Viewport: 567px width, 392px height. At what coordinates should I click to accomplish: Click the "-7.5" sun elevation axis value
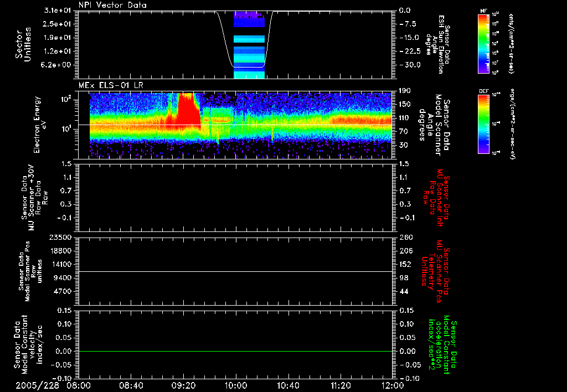(x=408, y=24)
